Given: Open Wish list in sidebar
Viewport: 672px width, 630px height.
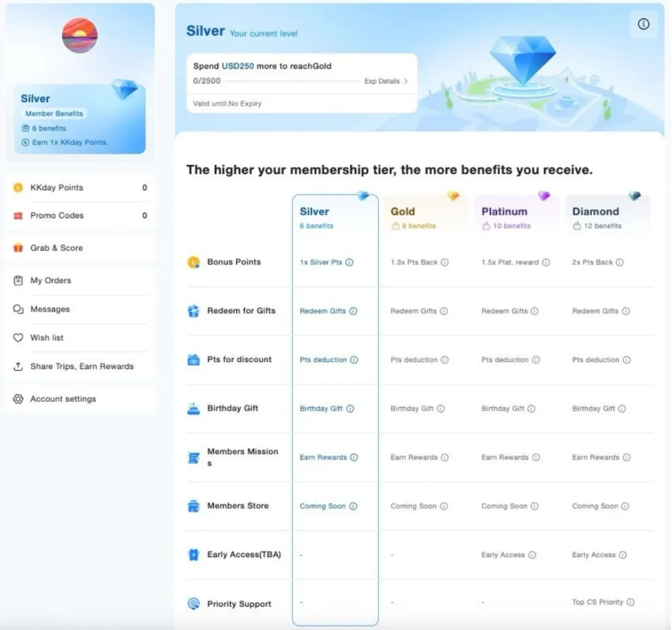Looking at the screenshot, I should tap(79, 338).
